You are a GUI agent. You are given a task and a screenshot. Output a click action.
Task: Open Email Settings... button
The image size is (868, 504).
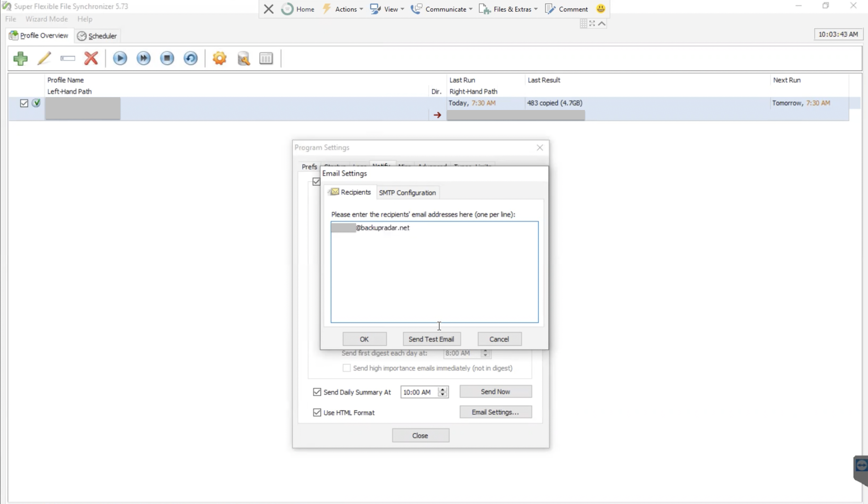[496, 412]
